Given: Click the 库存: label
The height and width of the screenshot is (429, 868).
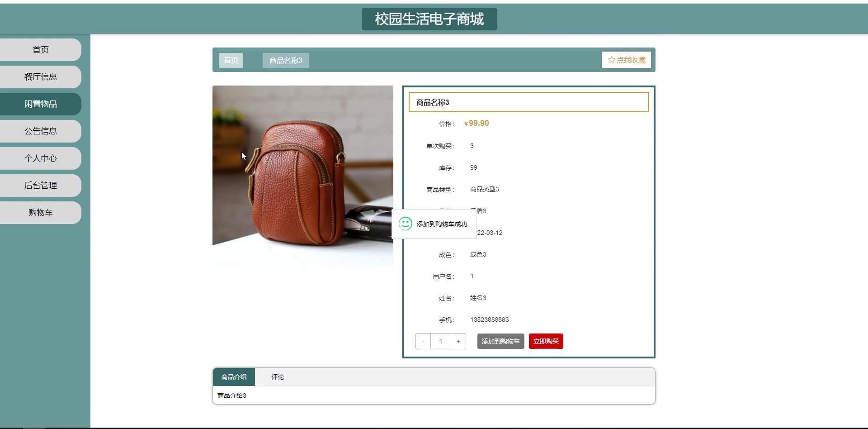Looking at the screenshot, I should [447, 168].
